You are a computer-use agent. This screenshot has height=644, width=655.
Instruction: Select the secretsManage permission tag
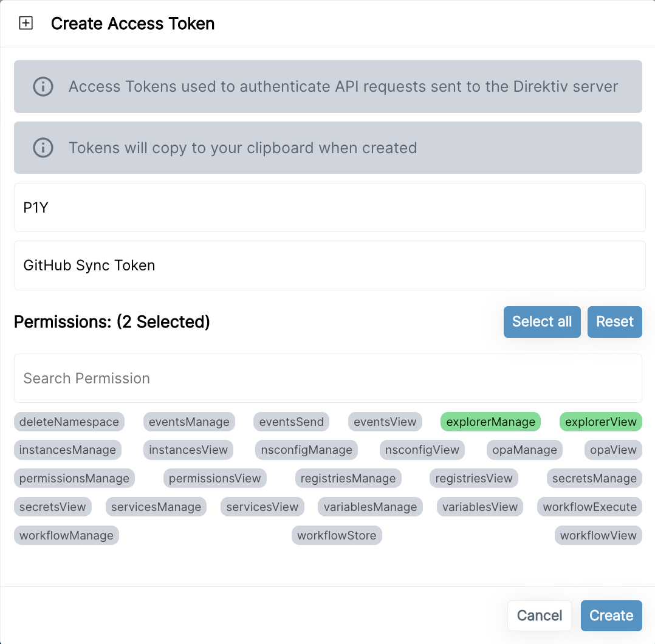pos(594,479)
